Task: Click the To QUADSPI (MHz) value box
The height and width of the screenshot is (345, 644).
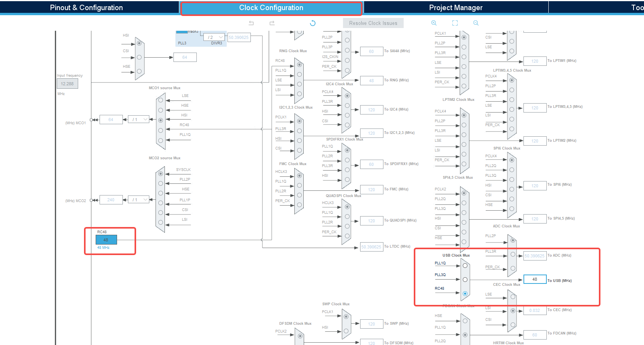Action: coord(371,221)
